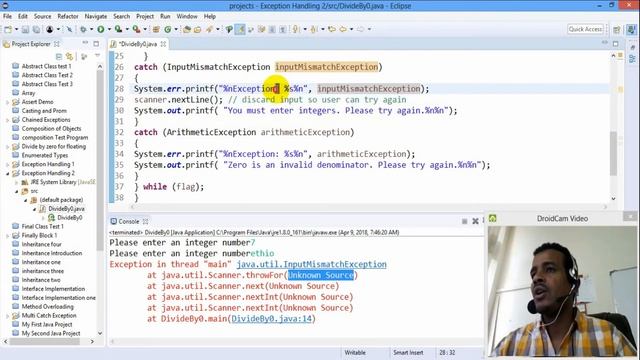Toggle Mark Occurrences toolbar icon
This screenshot has width=640, height=360.
(229, 29)
